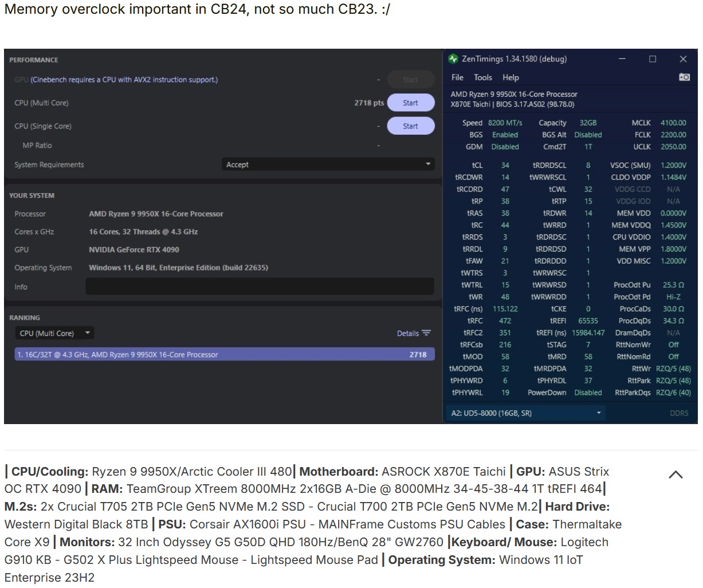The height and width of the screenshot is (588, 703).
Task: Click the MCLK 4100.00 value
Action: [x=673, y=123]
